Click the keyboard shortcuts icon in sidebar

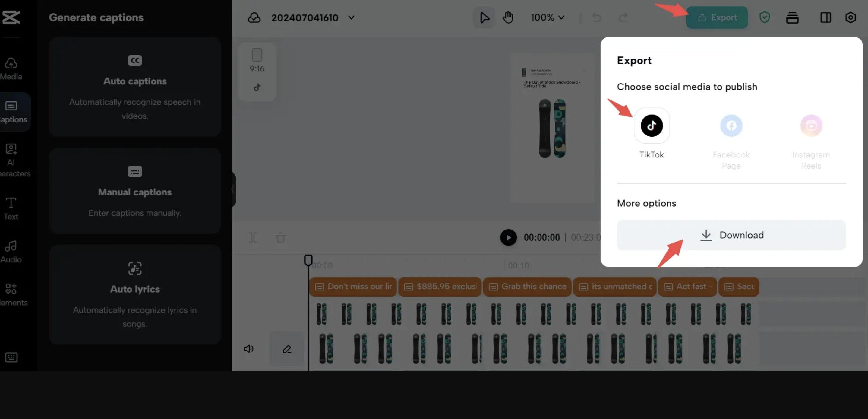pos(11,357)
